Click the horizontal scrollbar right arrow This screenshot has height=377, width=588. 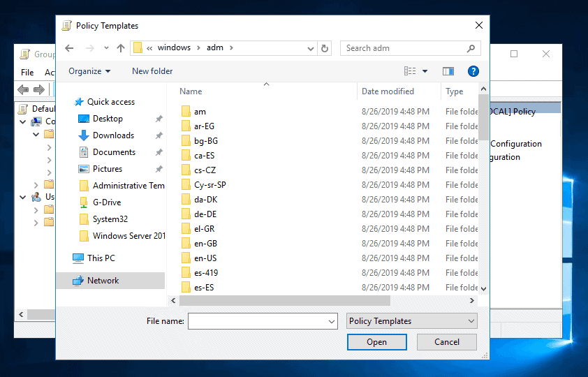[x=472, y=300]
